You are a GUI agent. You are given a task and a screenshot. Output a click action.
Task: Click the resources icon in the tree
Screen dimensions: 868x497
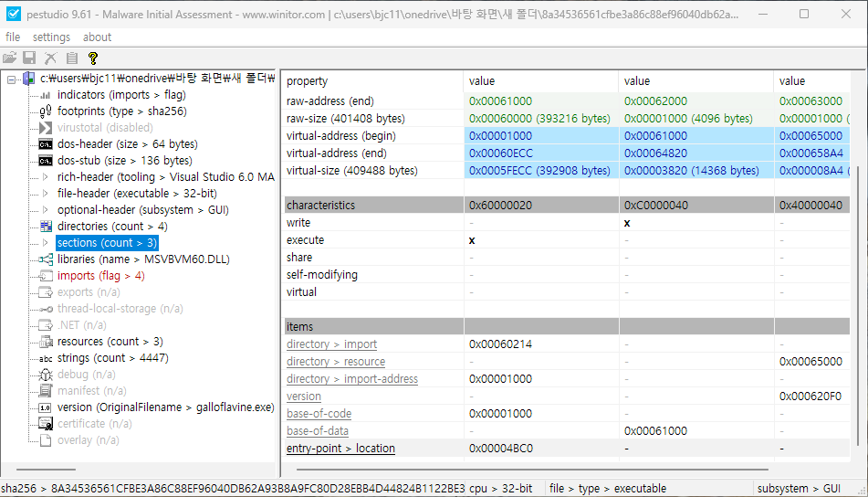click(45, 342)
